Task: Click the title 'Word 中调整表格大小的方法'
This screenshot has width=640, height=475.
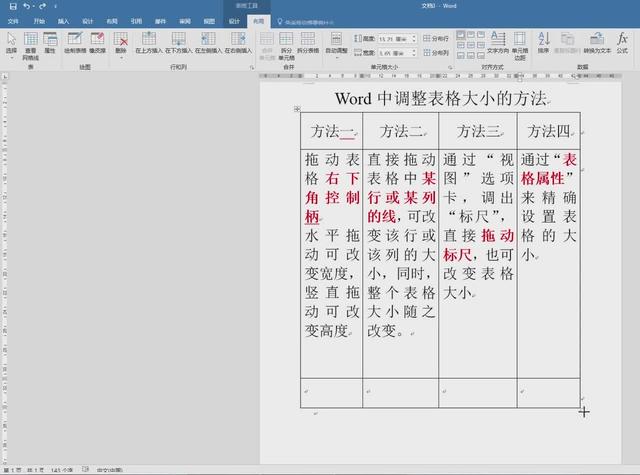Action: [441, 99]
